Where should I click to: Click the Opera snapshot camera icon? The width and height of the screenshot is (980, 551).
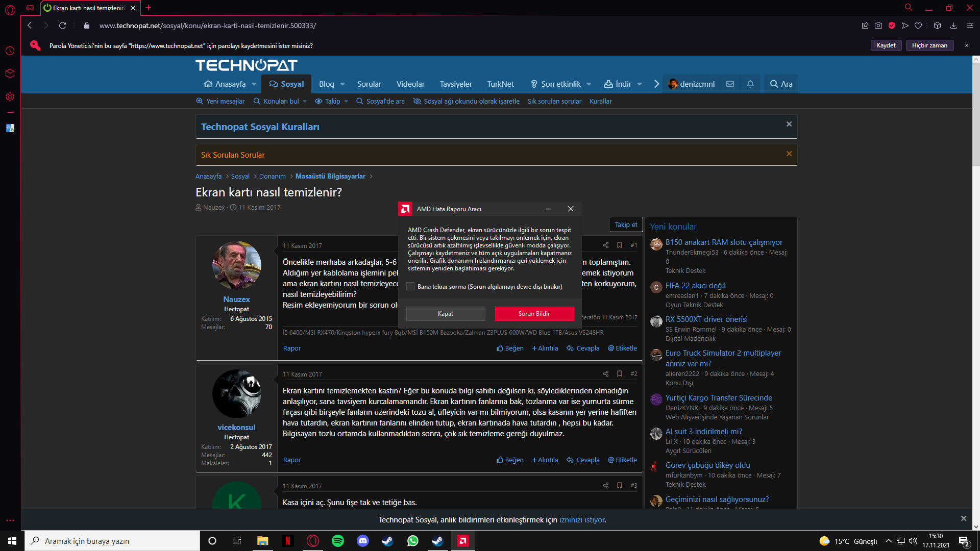click(x=878, y=26)
